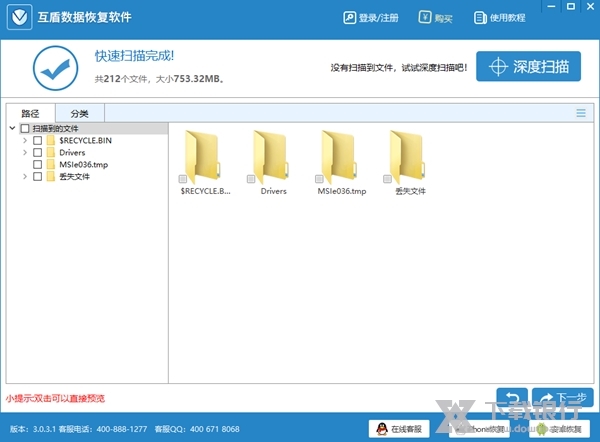
Task: Select the $RECYCLE.BIN label in tree
Action: coord(85,140)
